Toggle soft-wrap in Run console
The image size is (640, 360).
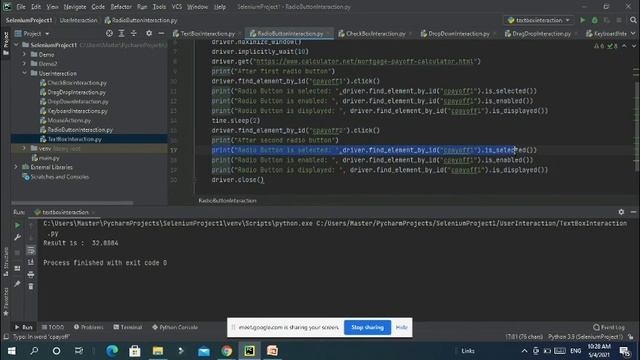click(31, 250)
